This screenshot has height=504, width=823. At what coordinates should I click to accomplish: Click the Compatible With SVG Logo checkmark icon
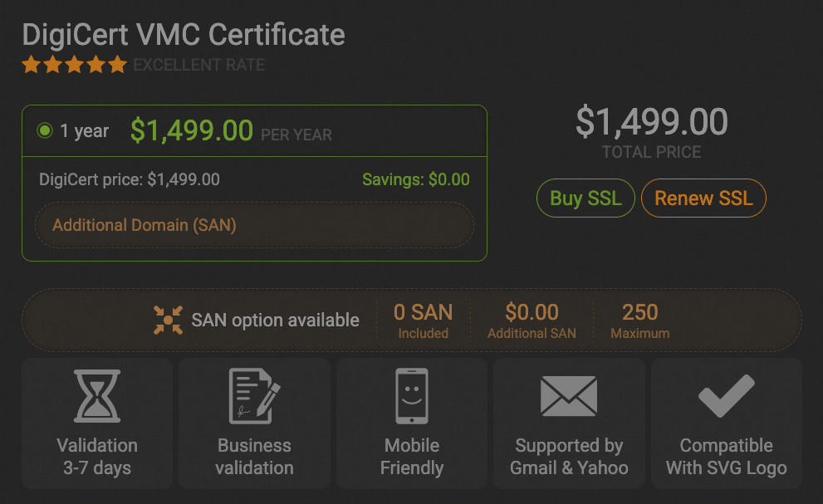coord(726,396)
